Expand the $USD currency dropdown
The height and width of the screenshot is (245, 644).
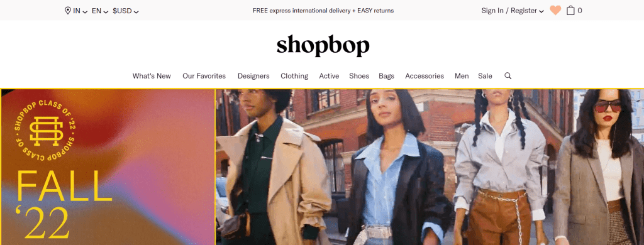[x=126, y=11]
